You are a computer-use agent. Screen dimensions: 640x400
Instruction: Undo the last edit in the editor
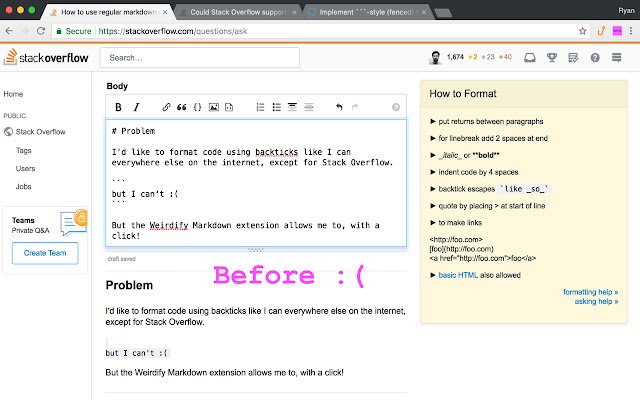[x=339, y=107]
